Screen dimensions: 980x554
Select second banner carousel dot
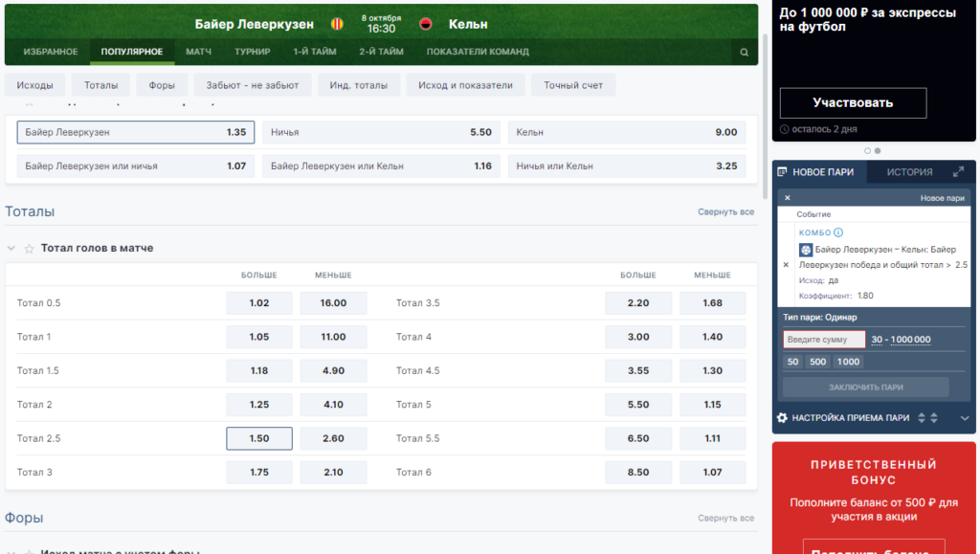(x=878, y=151)
